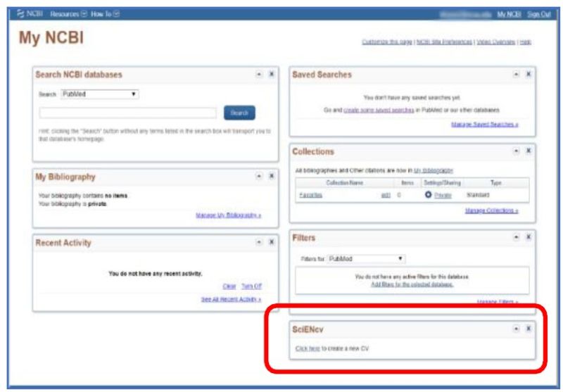
Task: Close the Saved Searches panel
Action: (x=529, y=75)
